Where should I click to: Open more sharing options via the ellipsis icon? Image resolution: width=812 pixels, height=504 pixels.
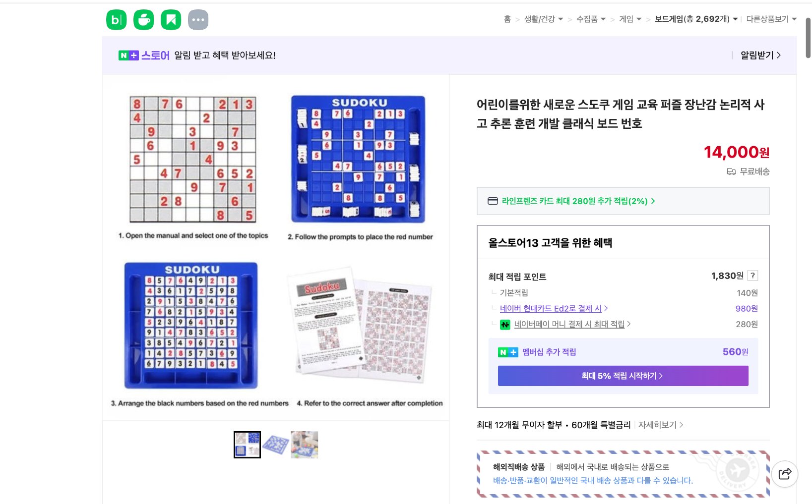pyautogui.click(x=198, y=20)
